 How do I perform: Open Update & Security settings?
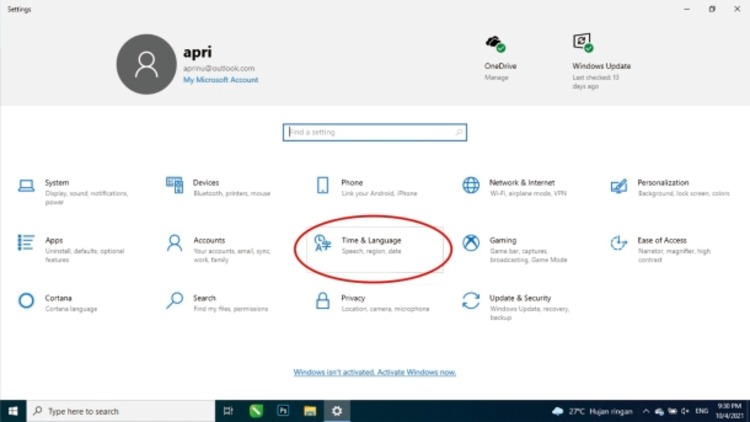[518, 306]
